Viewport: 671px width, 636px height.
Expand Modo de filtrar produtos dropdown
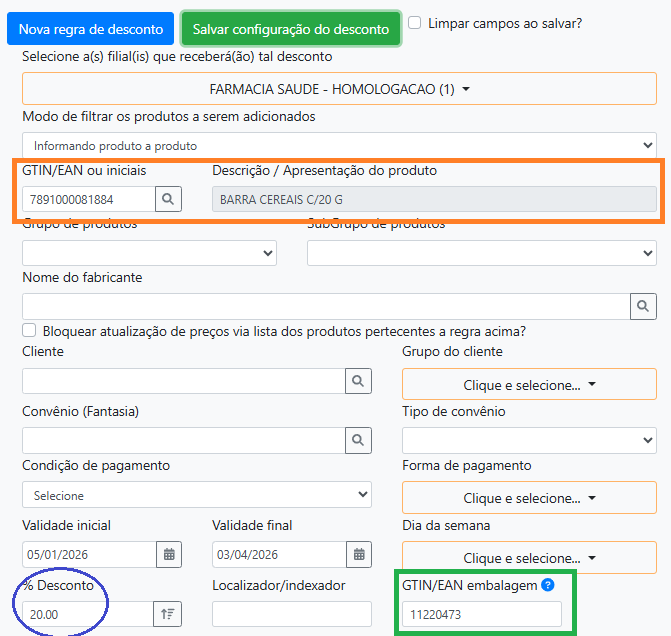click(339, 146)
